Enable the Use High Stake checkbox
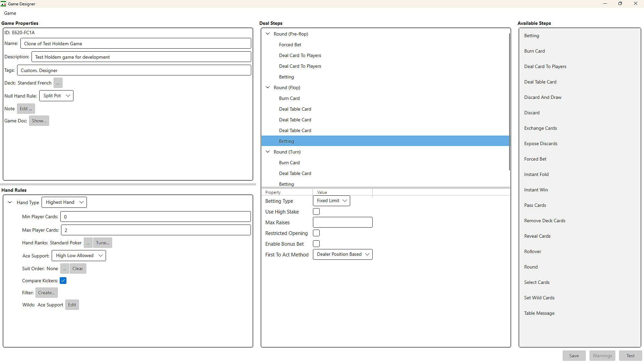644x362 pixels. click(316, 212)
